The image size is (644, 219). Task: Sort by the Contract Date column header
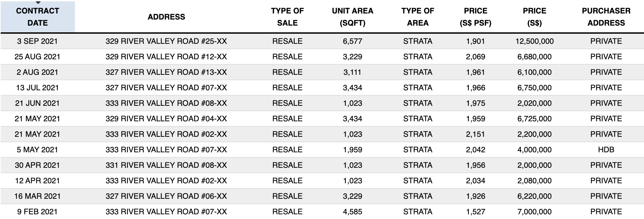point(37,17)
